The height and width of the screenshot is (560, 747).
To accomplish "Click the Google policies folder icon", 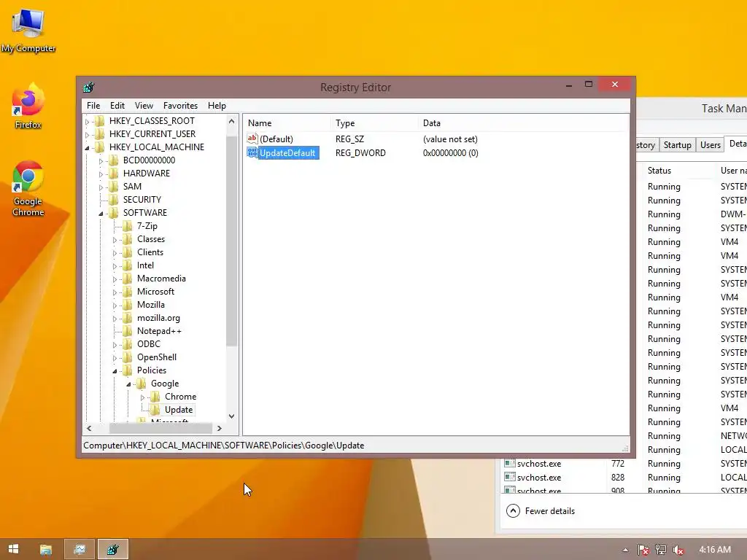I will click(x=142, y=384).
